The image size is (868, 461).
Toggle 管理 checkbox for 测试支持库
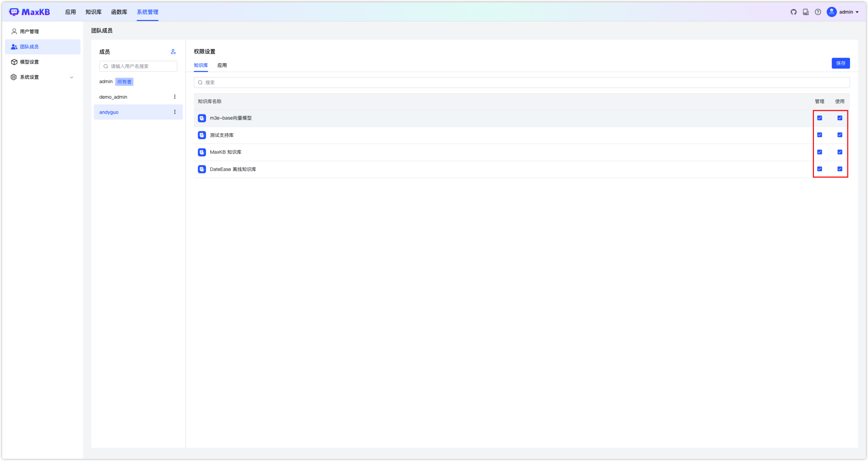point(820,135)
